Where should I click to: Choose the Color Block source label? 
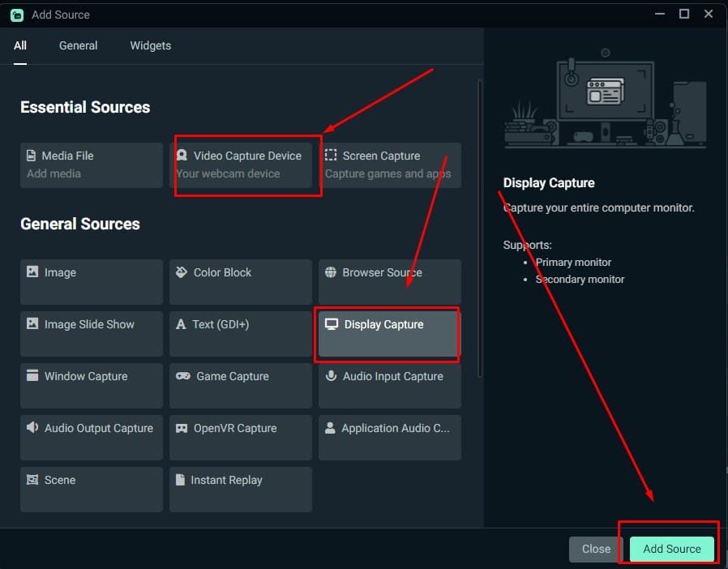pos(222,272)
